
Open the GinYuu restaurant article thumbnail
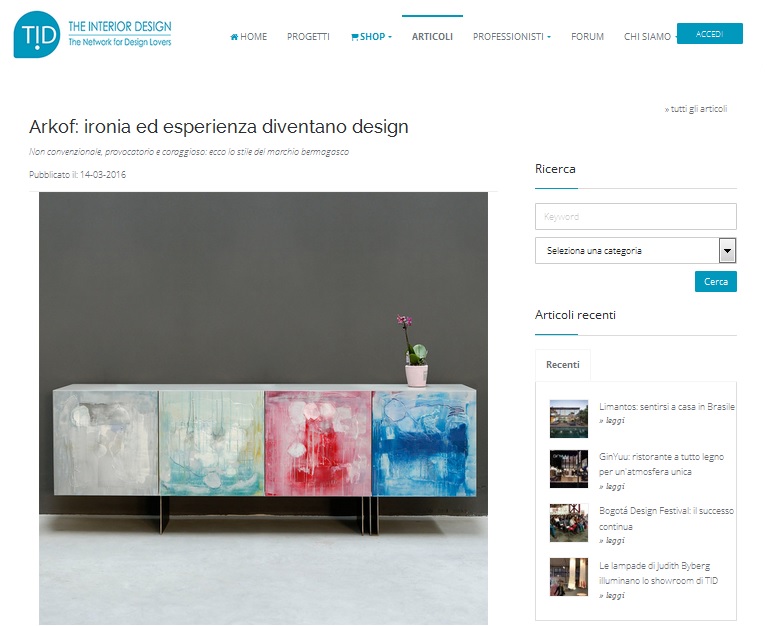(569, 469)
